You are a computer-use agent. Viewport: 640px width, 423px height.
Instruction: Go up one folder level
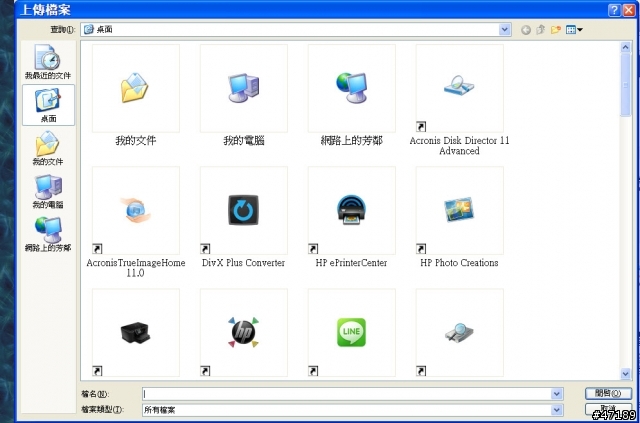pyautogui.click(x=540, y=30)
